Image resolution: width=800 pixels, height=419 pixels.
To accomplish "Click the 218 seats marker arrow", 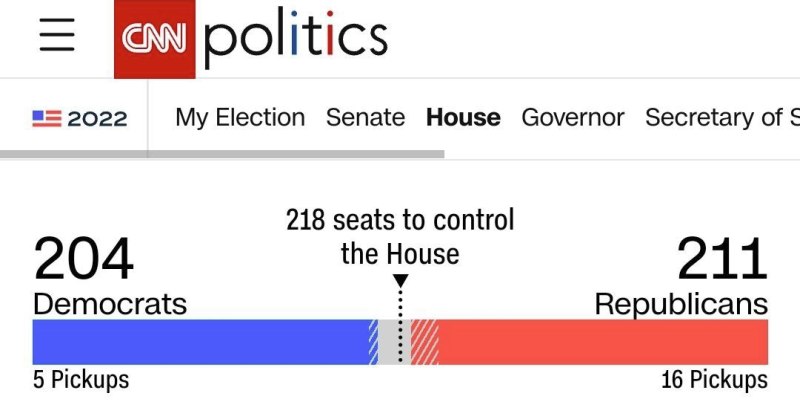I will (x=401, y=281).
